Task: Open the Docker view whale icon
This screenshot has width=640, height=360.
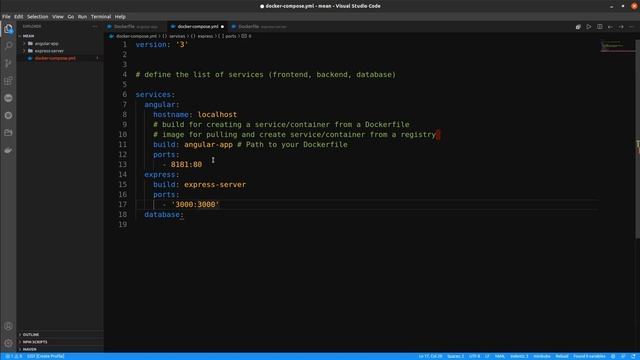Action: [x=8, y=150]
